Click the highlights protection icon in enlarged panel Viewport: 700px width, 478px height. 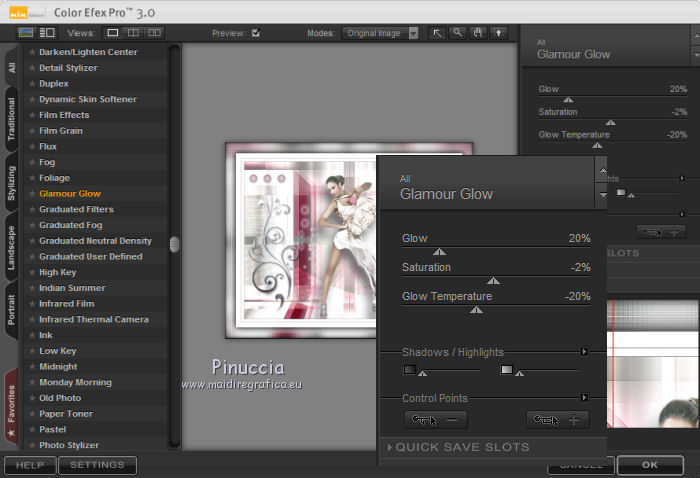[507, 370]
